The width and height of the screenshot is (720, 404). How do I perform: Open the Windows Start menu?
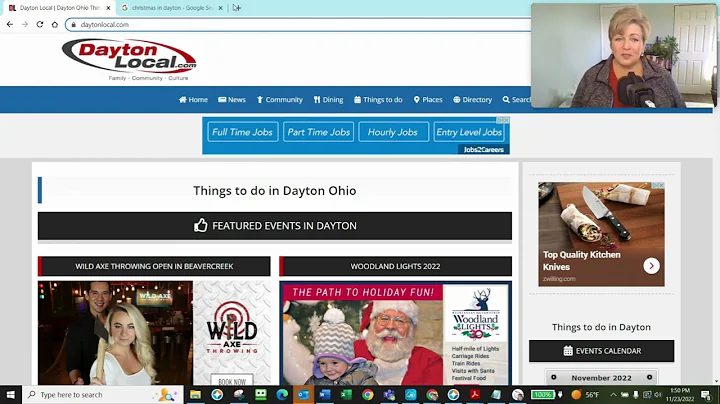pyautogui.click(x=11, y=395)
